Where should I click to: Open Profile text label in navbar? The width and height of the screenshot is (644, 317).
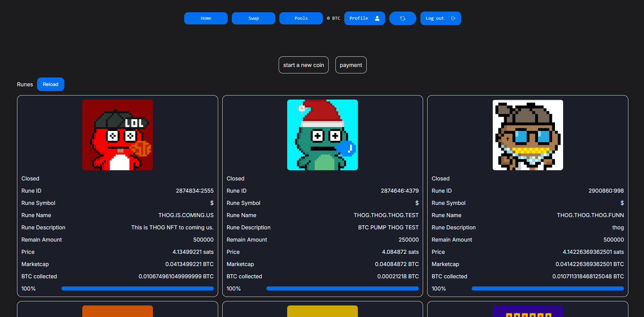(x=359, y=18)
